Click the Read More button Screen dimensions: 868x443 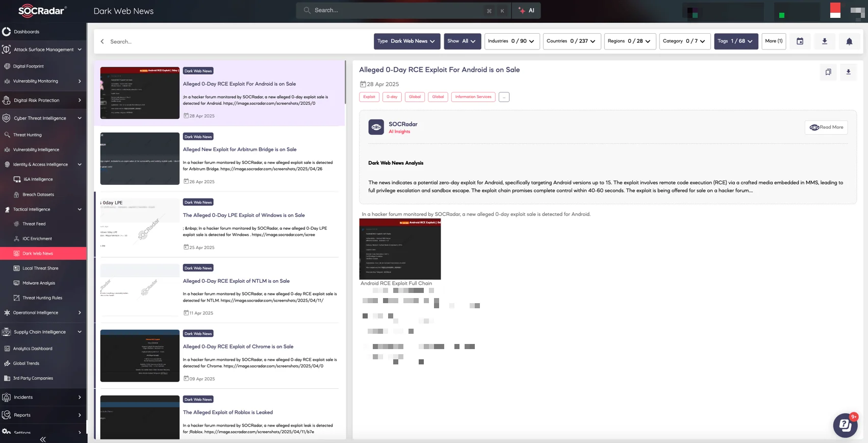pos(826,128)
